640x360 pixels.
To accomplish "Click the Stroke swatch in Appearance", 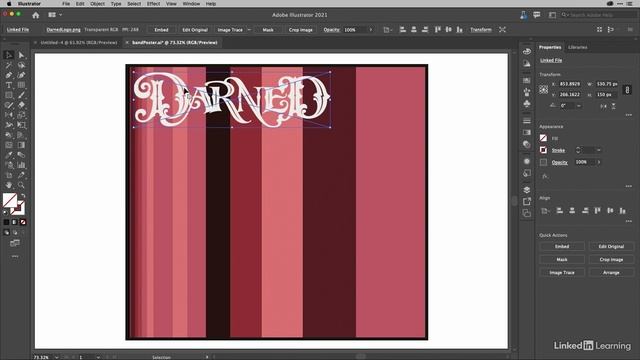I will point(543,150).
